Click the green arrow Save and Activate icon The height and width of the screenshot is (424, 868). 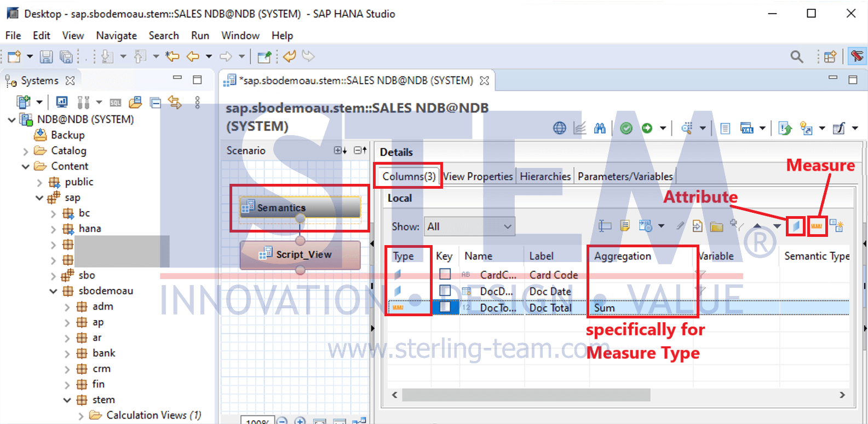pyautogui.click(x=647, y=128)
